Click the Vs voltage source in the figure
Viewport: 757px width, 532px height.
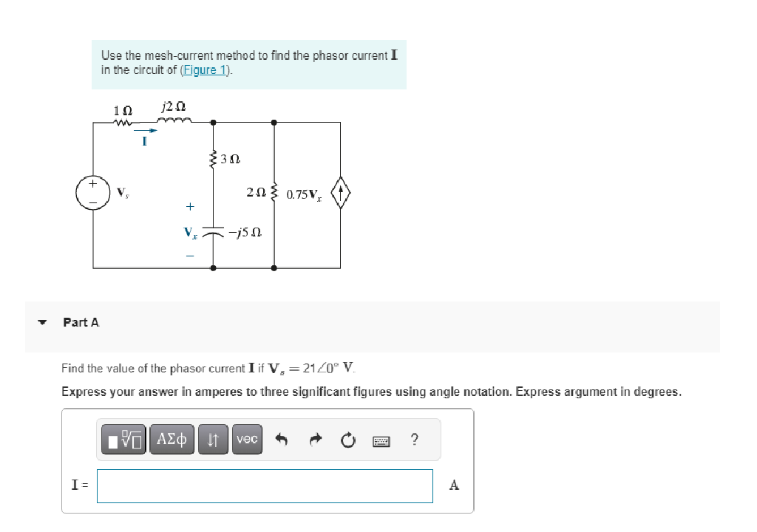93,192
